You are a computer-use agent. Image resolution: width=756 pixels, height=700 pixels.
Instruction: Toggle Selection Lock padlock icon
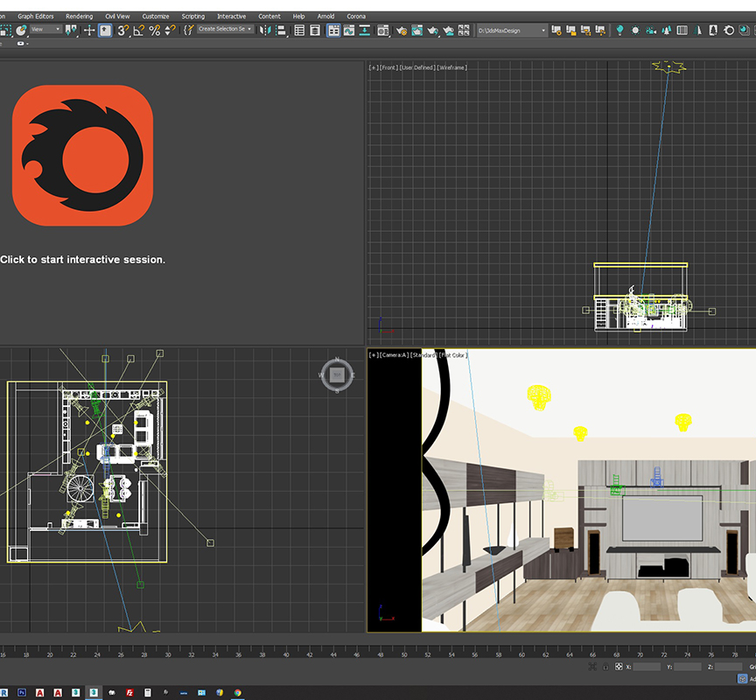[606, 667]
